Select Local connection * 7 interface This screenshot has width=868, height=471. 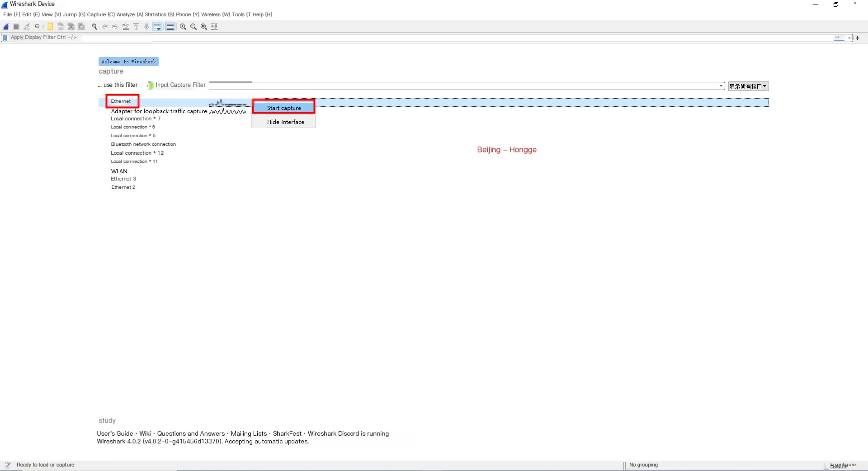tap(136, 119)
